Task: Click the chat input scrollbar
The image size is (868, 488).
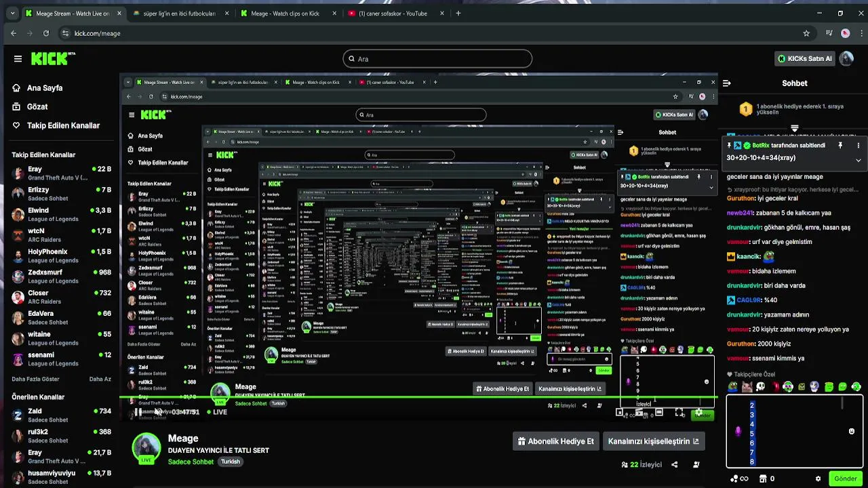Action: [x=843, y=403]
